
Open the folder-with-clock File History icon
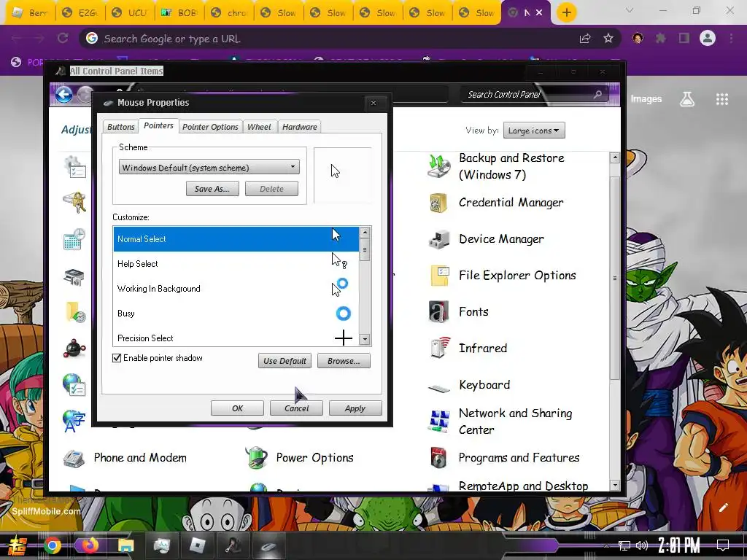pyautogui.click(x=74, y=312)
